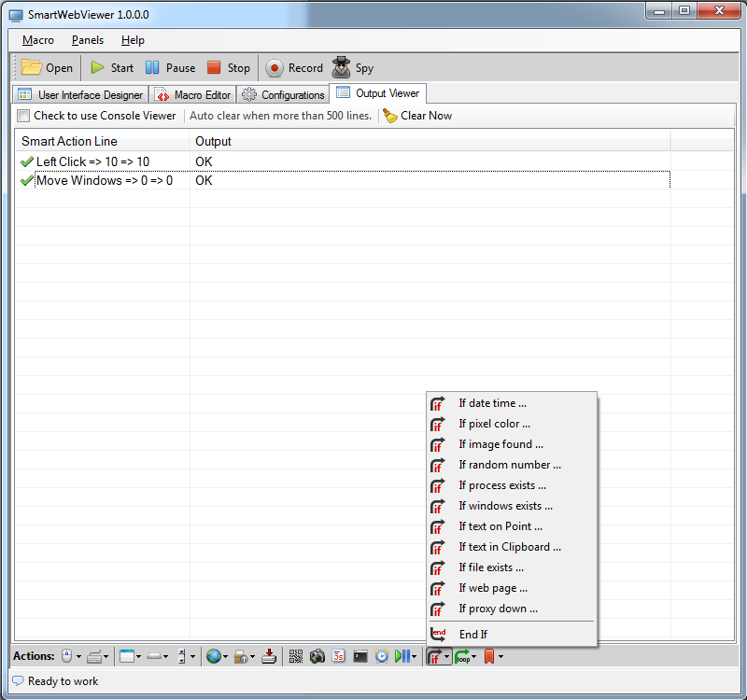Click the red bookmark label actions icon
747x700 pixels.
click(x=489, y=657)
